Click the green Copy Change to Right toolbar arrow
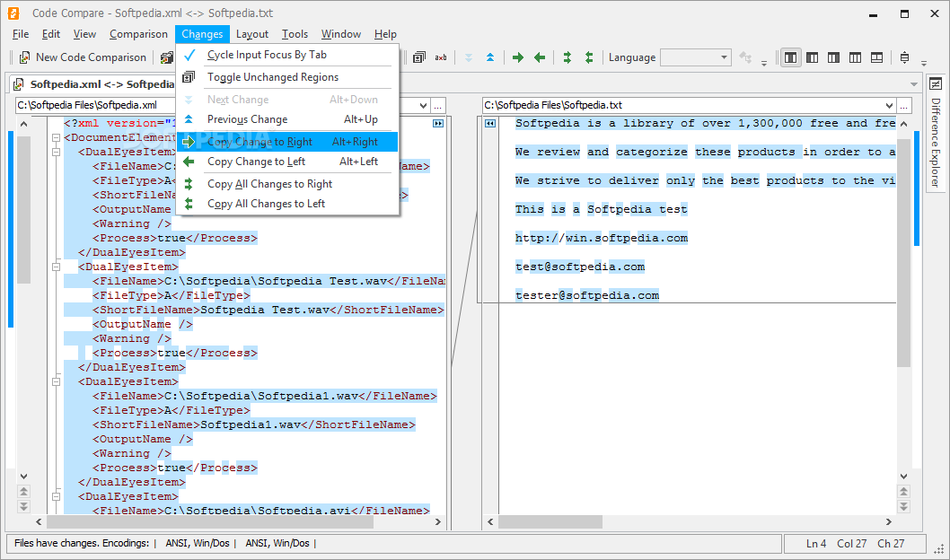Image resolution: width=950 pixels, height=560 pixels. point(518,57)
